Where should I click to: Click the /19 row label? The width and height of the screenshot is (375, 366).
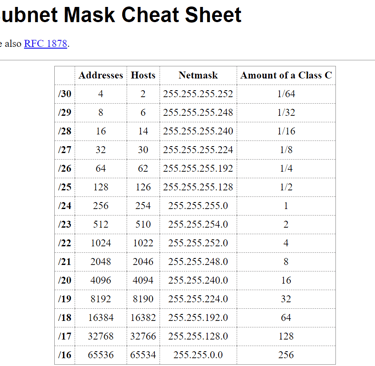click(65, 299)
